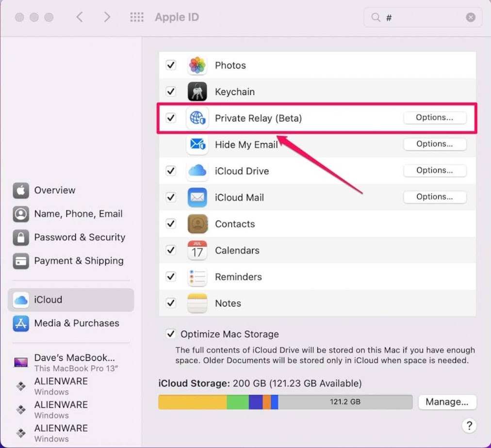Click the 121.2 GB free storage segment
Viewport: 491px width, 448px height.
[x=345, y=402]
